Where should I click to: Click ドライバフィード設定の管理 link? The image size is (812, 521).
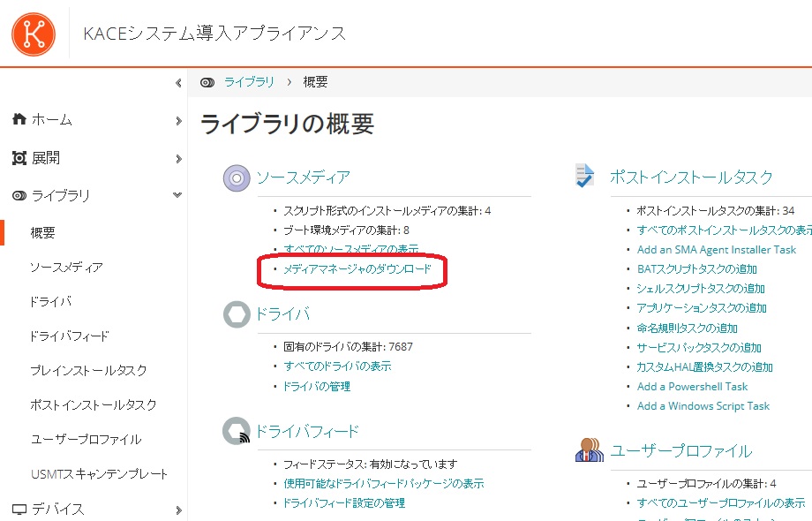pos(344,502)
